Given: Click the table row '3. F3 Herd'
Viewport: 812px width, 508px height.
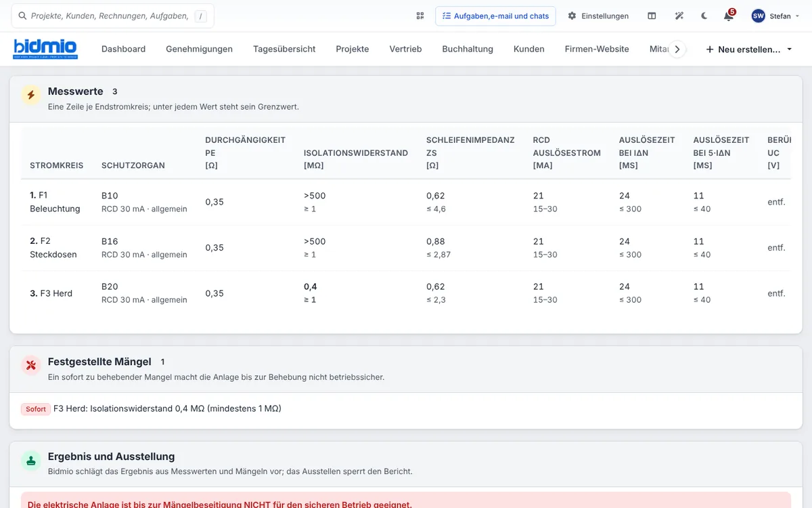Looking at the screenshot, I should (405, 293).
